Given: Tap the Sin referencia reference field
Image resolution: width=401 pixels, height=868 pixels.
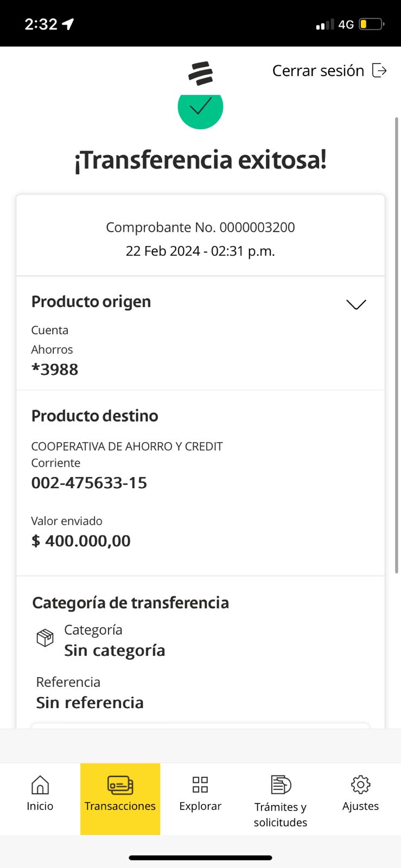Looking at the screenshot, I should tap(90, 703).
